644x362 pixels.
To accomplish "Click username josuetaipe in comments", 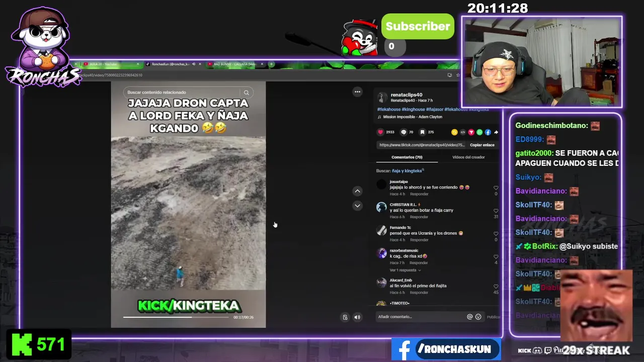I will pos(398,182).
